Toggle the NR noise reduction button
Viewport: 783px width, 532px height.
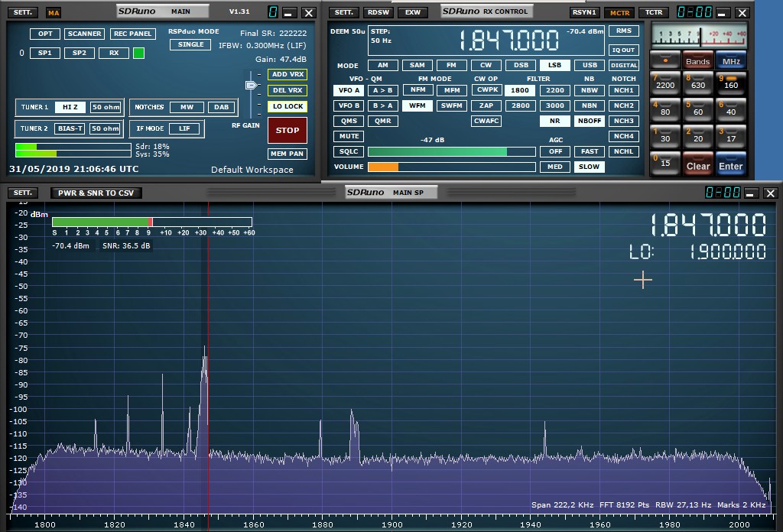554,121
